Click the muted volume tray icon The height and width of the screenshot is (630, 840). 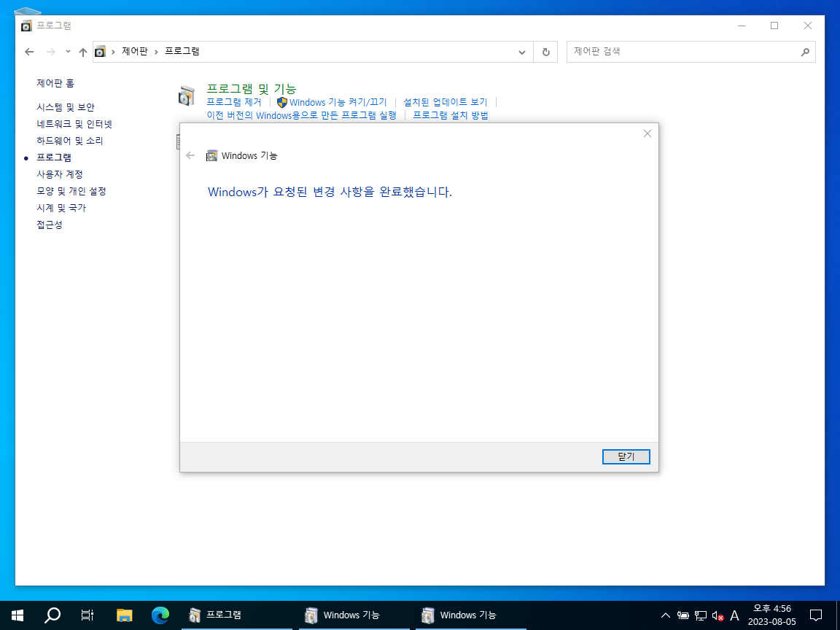(717, 615)
